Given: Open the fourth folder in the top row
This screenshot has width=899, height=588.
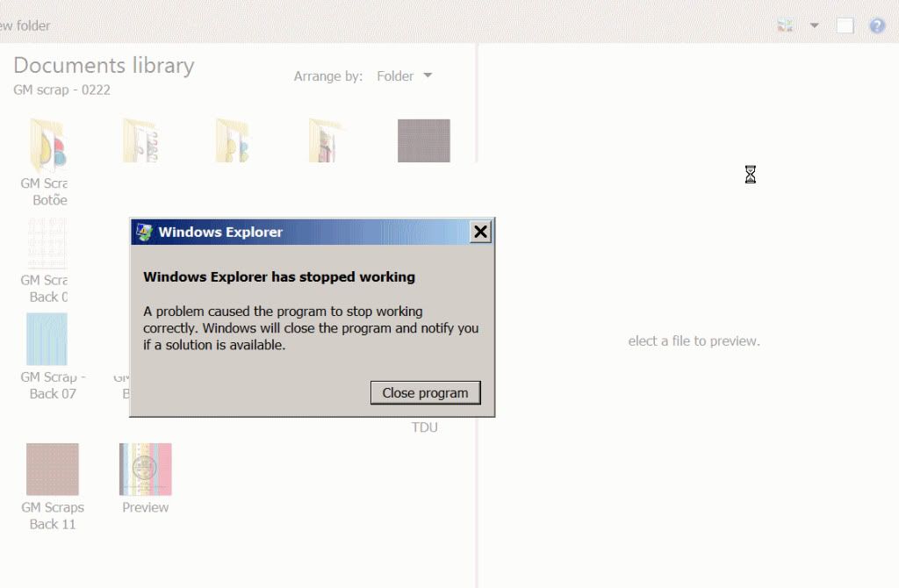Looking at the screenshot, I should [323, 140].
